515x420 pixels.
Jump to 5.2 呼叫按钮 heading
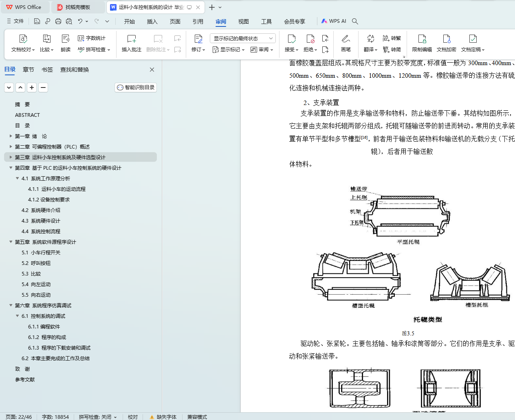[x=36, y=263]
